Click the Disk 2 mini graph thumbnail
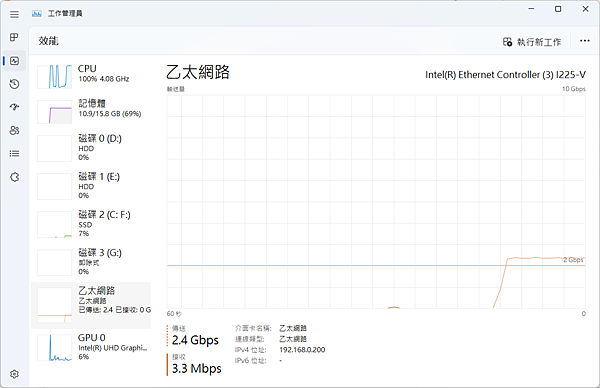This screenshot has width=600, height=388. pyautogui.click(x=54, y=225)
